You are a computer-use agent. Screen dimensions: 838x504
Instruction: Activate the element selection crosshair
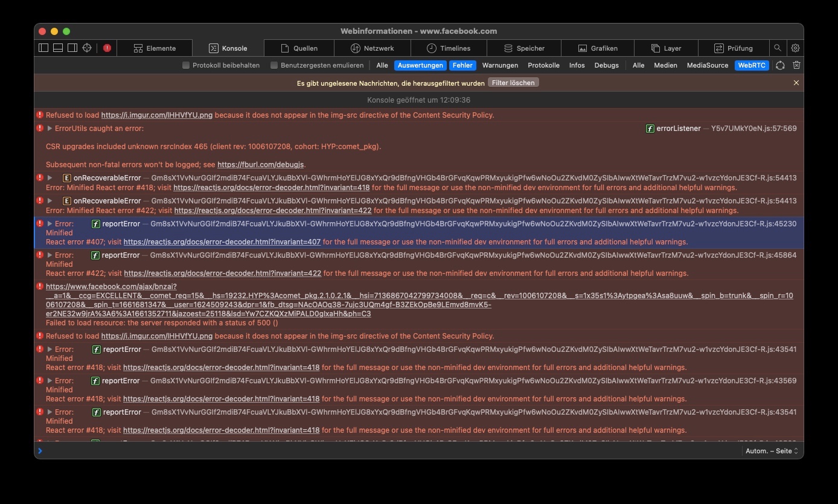pyautogui.click(x=87, y=48)
